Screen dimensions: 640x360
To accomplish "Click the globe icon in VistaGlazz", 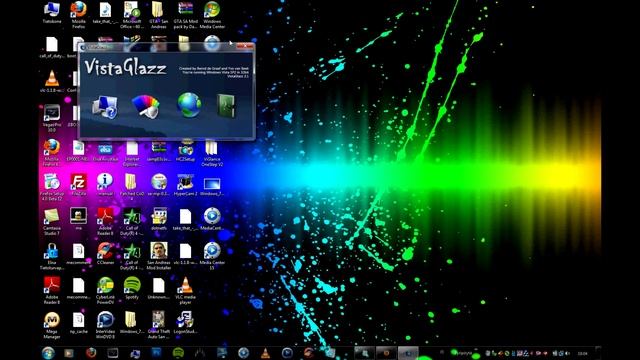I will (x=189, y=105).
